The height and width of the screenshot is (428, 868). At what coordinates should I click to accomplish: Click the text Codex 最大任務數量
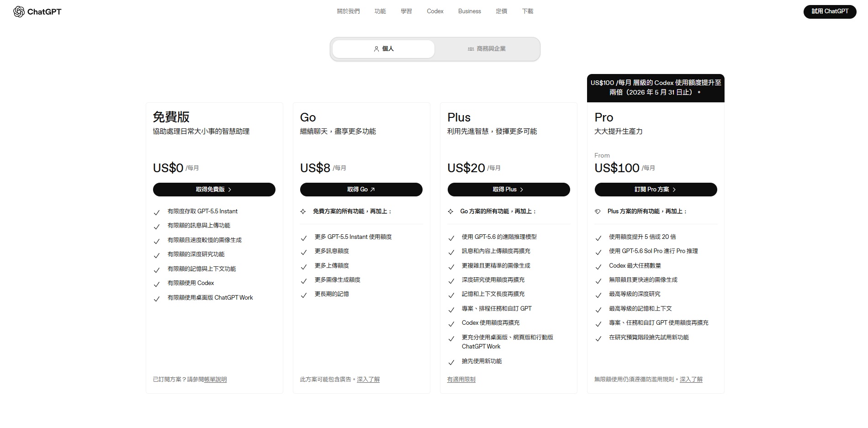[x=635, y=266]
